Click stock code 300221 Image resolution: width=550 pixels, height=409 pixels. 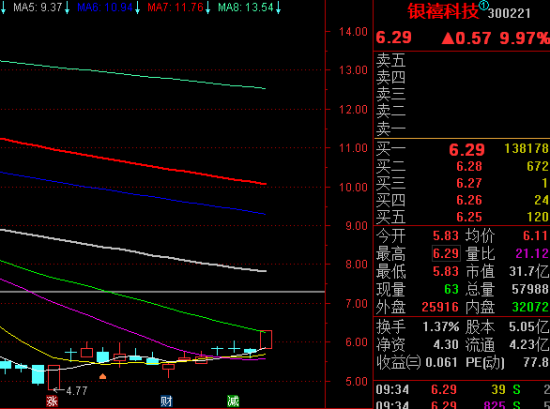(509, 14)
